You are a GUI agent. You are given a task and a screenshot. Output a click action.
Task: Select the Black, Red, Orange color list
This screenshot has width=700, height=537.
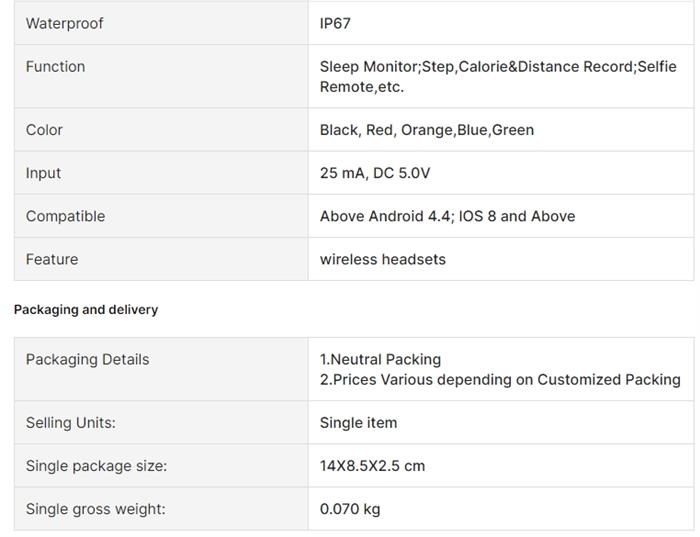click(427, 130)
